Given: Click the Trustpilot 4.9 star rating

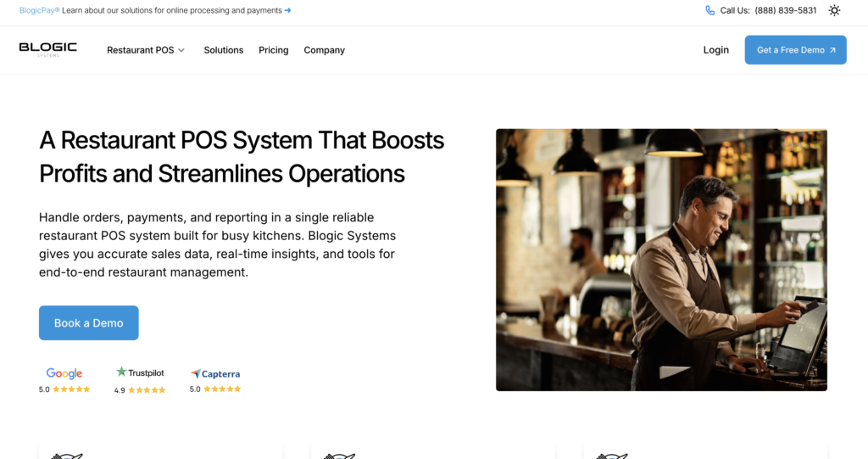Looking at the screenshot, I should click(140, 390).
